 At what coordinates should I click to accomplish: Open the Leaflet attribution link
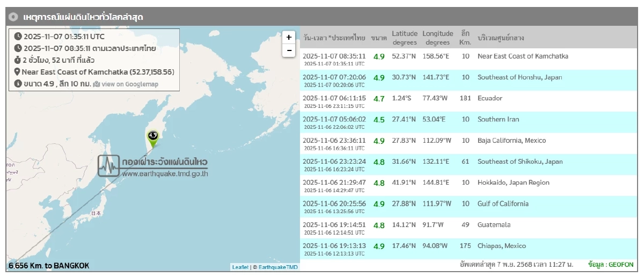[240, 267]
